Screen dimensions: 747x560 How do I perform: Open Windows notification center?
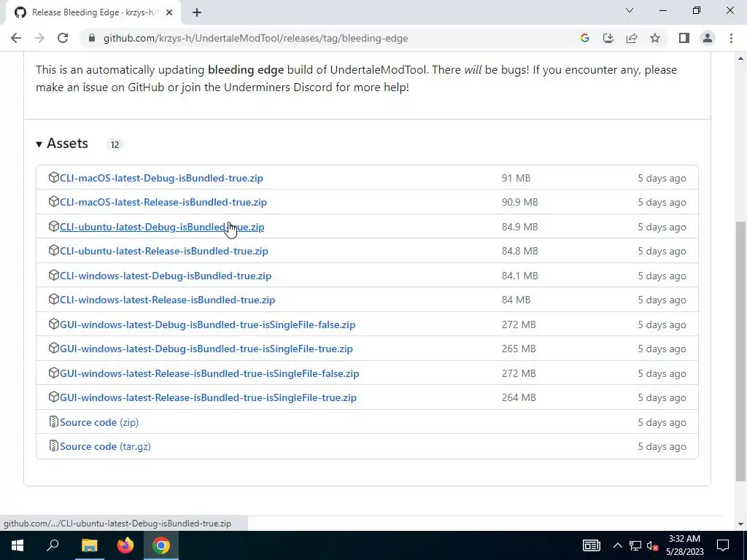[x=723, y=545]
